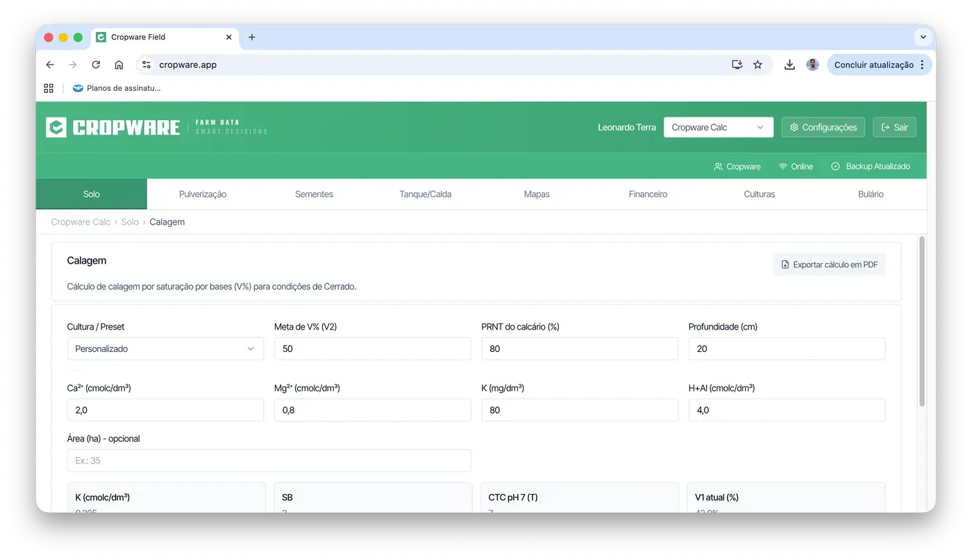
Task: Open Planos de assinatu... bookmark
Action: pos(117,88)
